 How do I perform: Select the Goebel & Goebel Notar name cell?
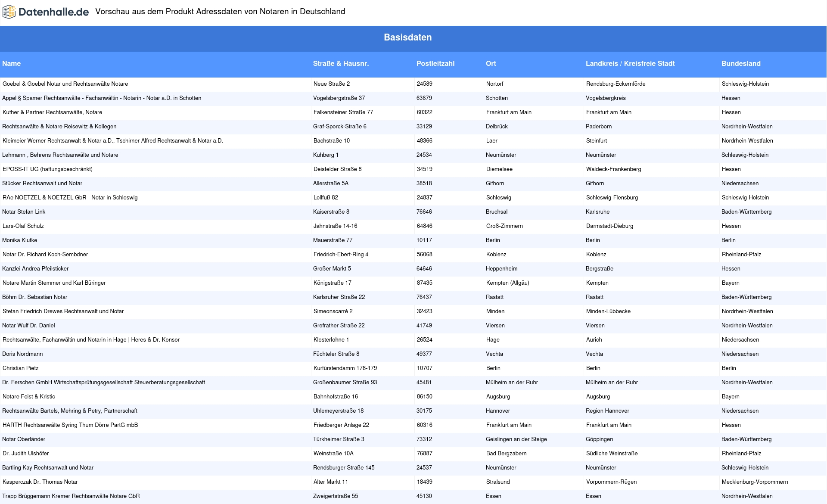coord(65,84)
